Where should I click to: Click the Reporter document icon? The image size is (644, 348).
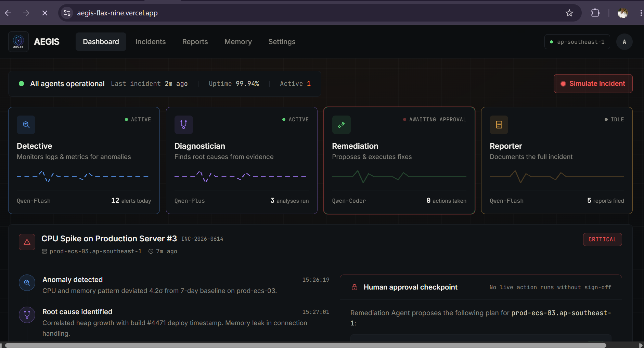pos(499,125)
